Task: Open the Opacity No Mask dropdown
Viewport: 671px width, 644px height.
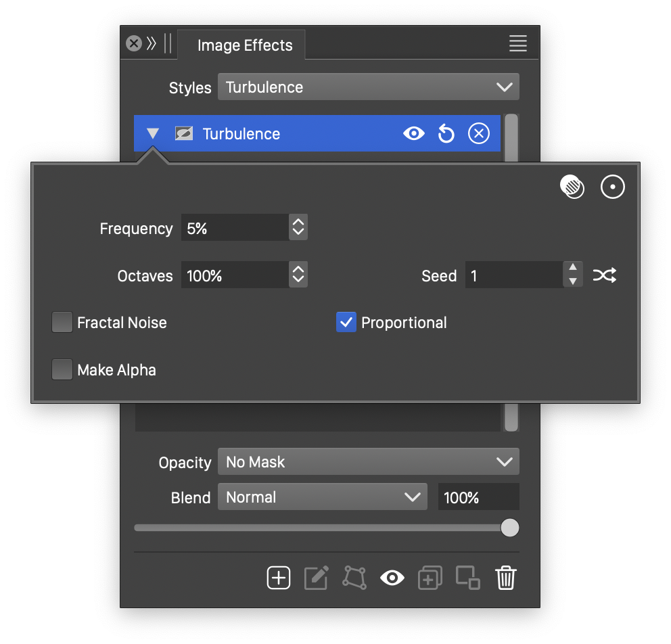Action: click(x=368, y=462)
